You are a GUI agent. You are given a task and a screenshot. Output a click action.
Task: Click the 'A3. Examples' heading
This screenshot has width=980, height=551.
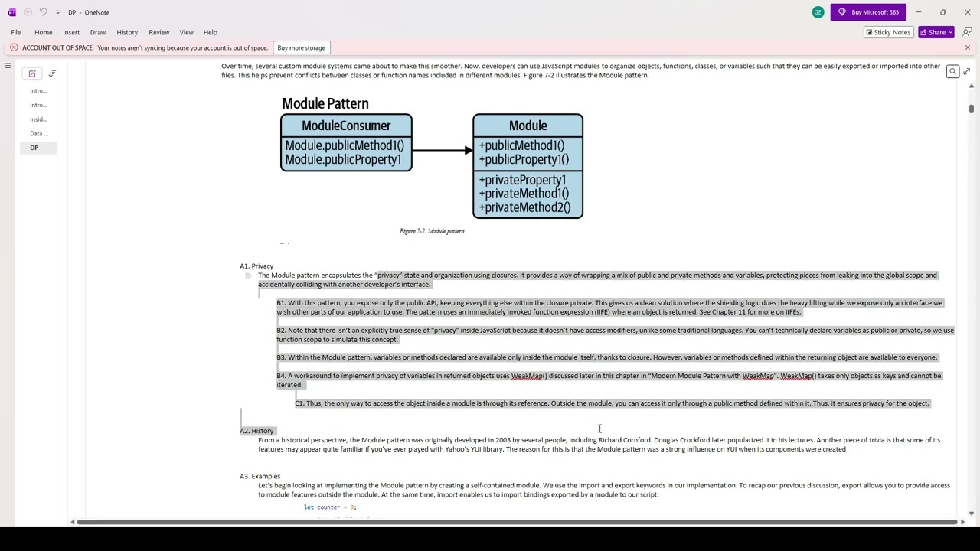point(260,476)
